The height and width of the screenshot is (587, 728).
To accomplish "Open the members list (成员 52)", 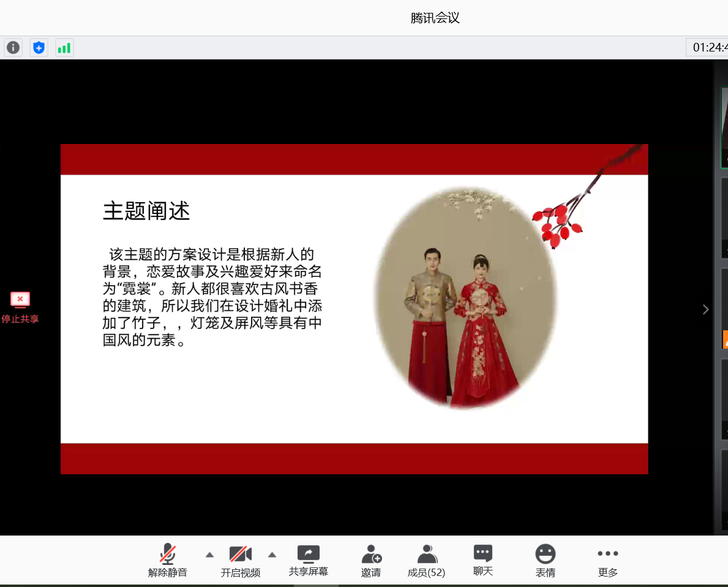I will (426, 560).
